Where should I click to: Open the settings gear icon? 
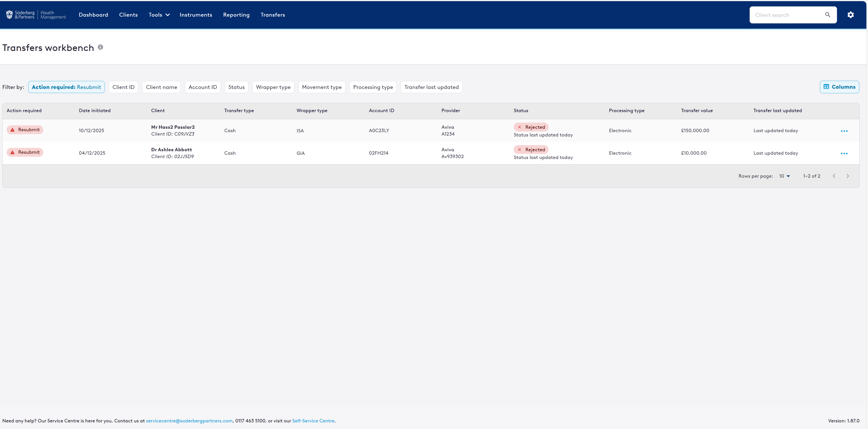[850, 15]
